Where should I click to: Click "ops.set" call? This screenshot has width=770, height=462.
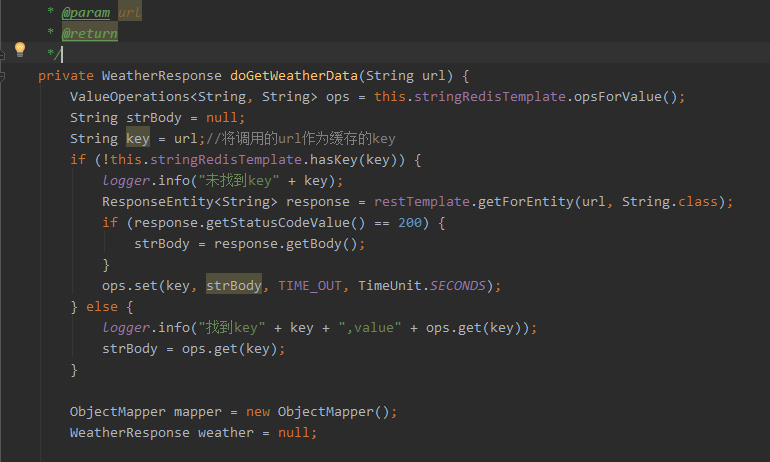[x=130, y=286]
